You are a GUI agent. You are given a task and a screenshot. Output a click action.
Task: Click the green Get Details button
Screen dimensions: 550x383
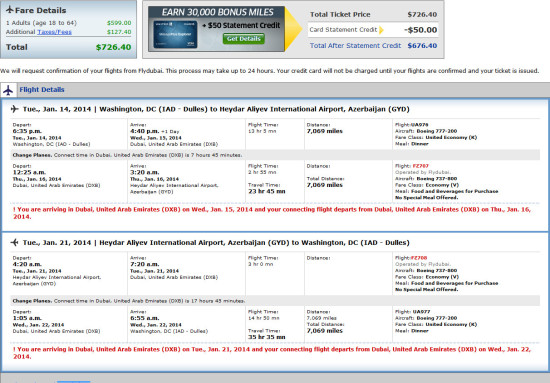click(243, 39)
